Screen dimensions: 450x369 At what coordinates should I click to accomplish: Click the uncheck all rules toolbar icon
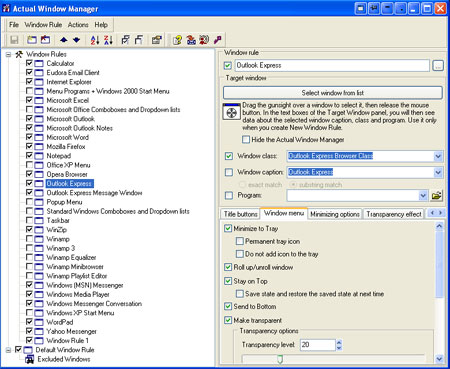pos(139,40)
